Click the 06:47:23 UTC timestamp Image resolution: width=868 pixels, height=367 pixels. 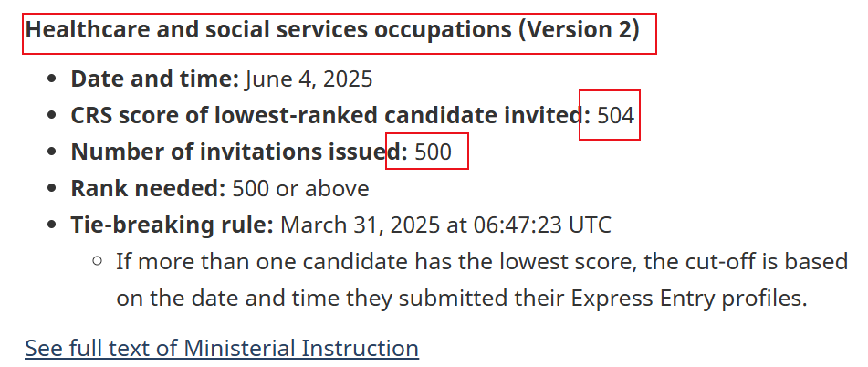coord(542,225)
